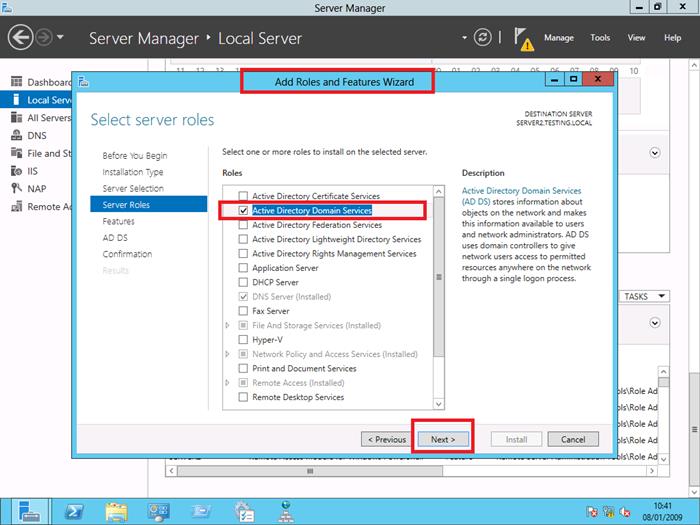Click the forward navigation arrow in Server Manager
The image size is (700, 525).
44,38
